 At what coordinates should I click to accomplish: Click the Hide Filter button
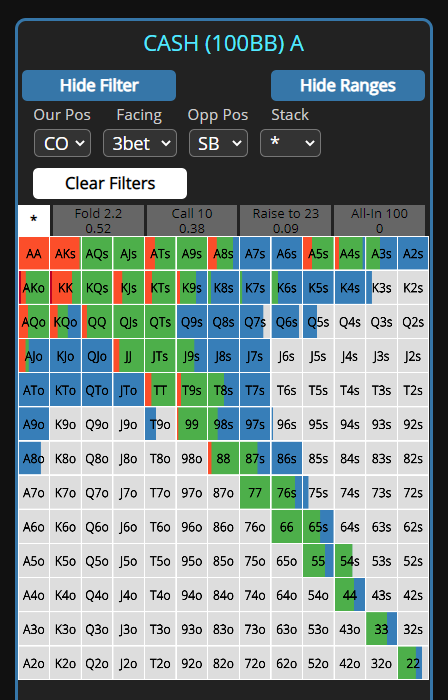[99, 85]
